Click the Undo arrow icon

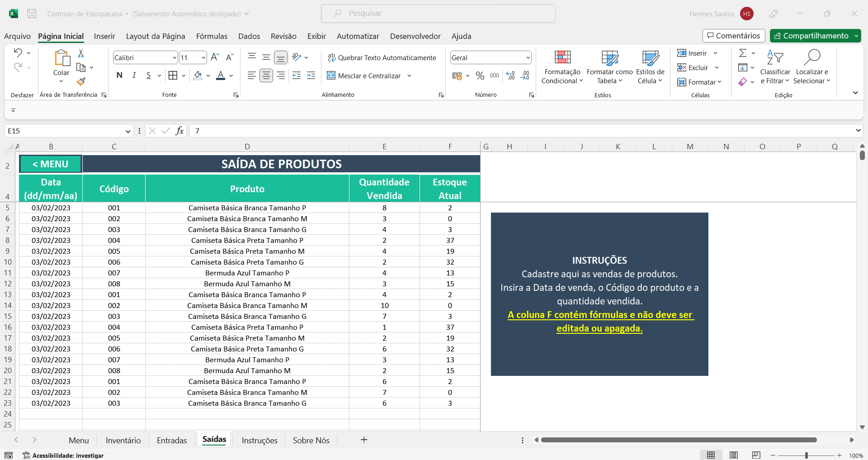point(18,52)
